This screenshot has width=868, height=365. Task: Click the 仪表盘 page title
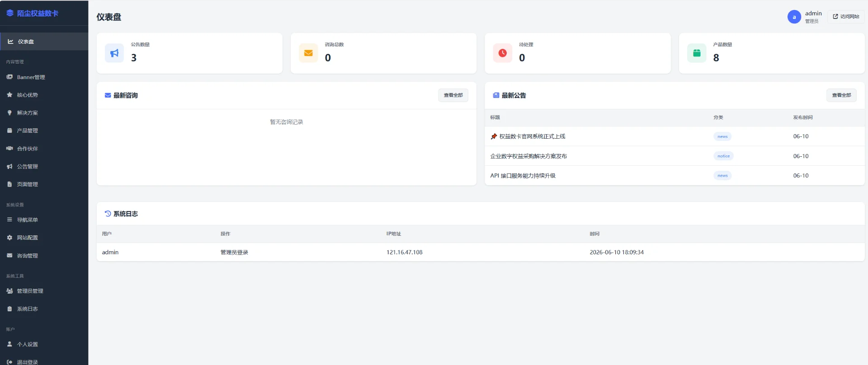(x=109, y=17)
